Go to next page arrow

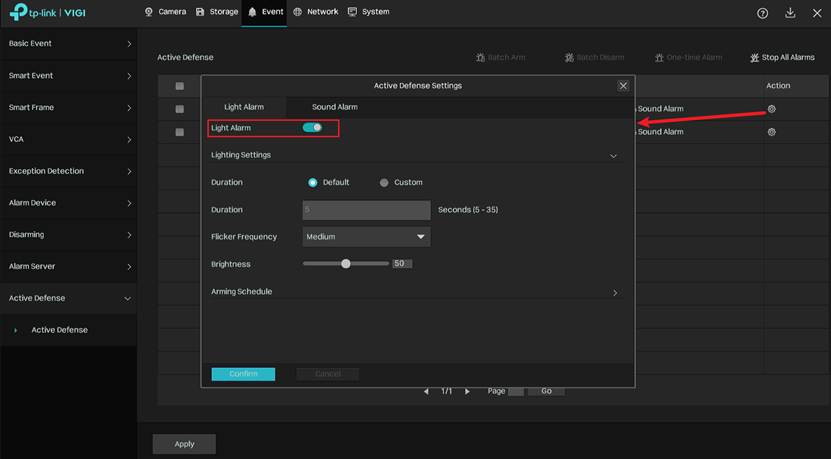(x=467, y=391)
